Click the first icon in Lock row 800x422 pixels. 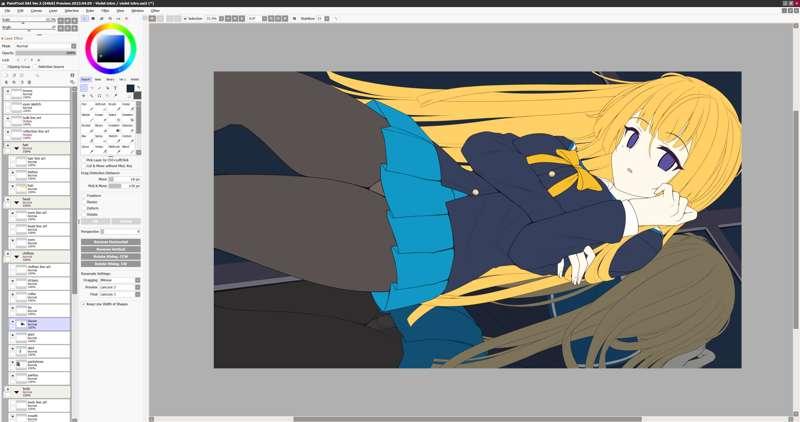[18, 60]
